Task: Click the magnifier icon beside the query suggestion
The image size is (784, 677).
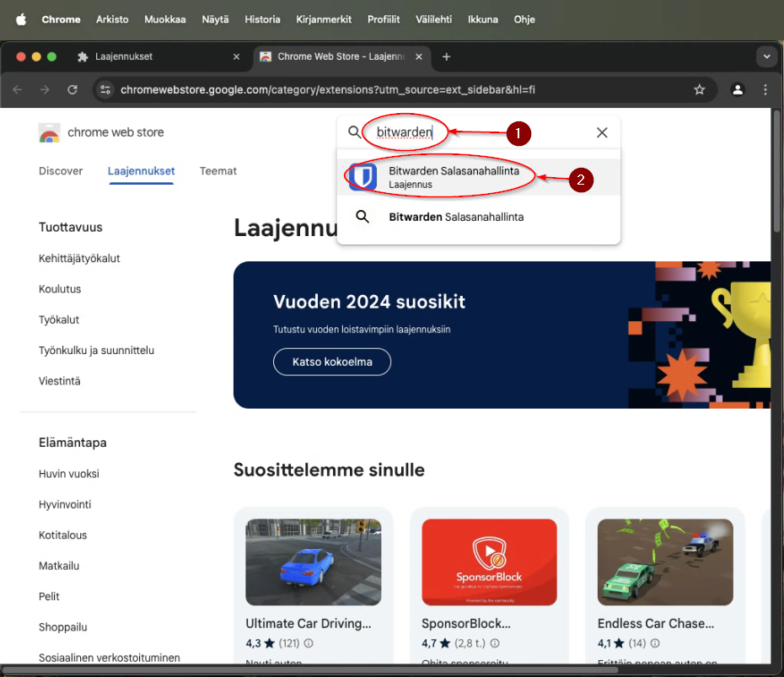Action: coord(362,217)
